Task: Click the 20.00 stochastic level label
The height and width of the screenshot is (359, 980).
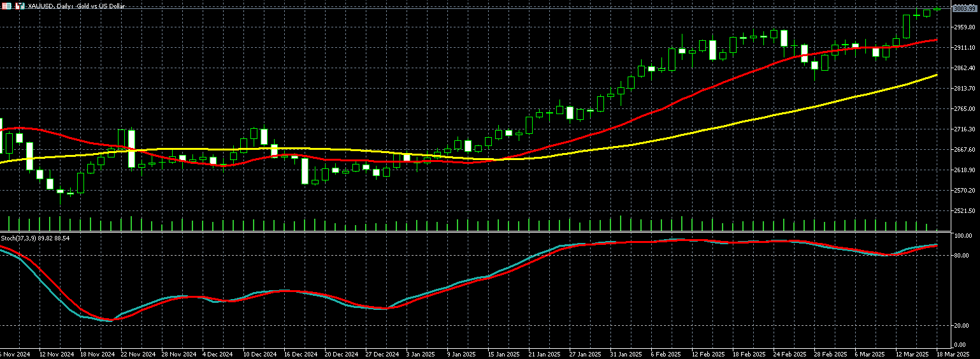Action: pos(963,325)
